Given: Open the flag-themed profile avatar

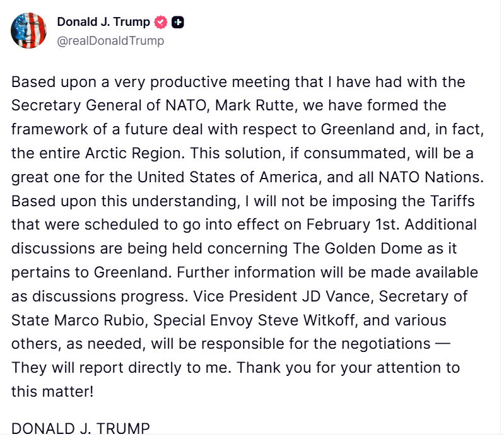Looking at the screenshot, I should (x=29, y=30).
